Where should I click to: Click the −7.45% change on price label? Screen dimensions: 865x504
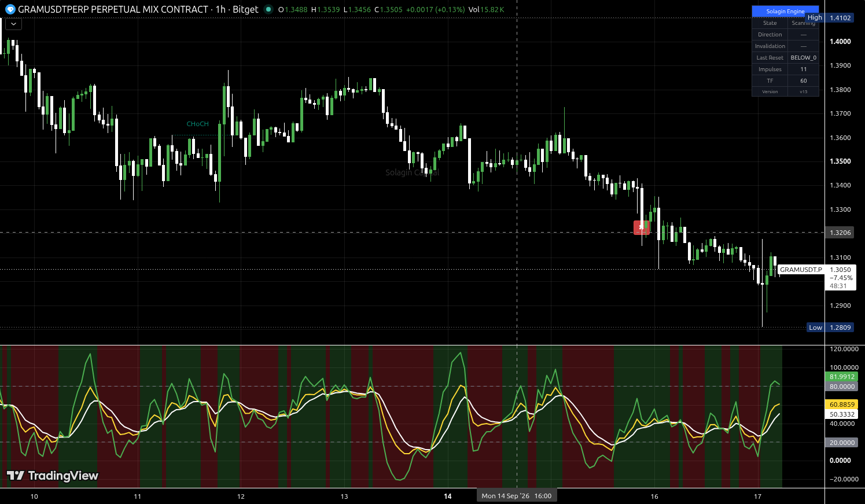840,278
